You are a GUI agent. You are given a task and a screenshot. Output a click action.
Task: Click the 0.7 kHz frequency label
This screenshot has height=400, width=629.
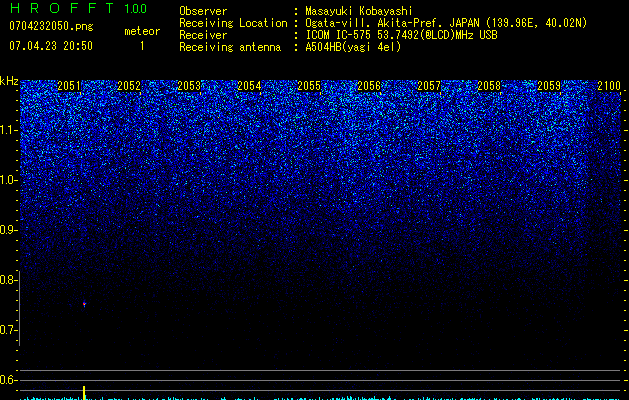(x=9, y=330)
